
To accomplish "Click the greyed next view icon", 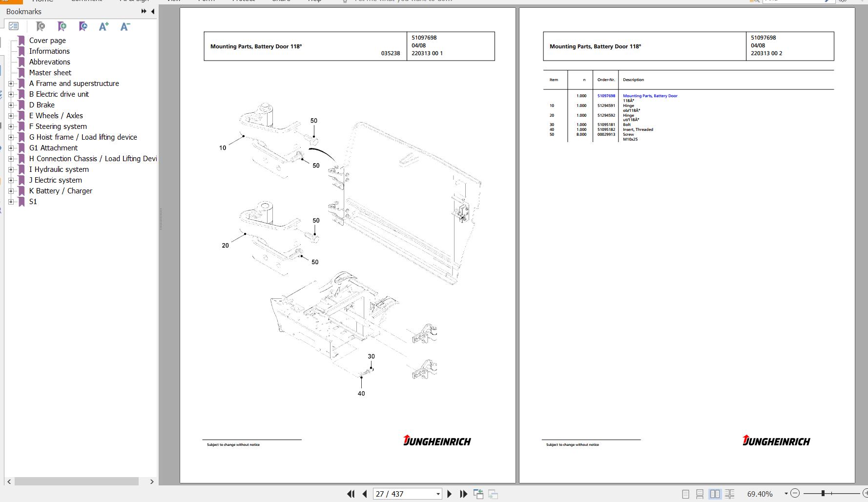I will [493, 494].
